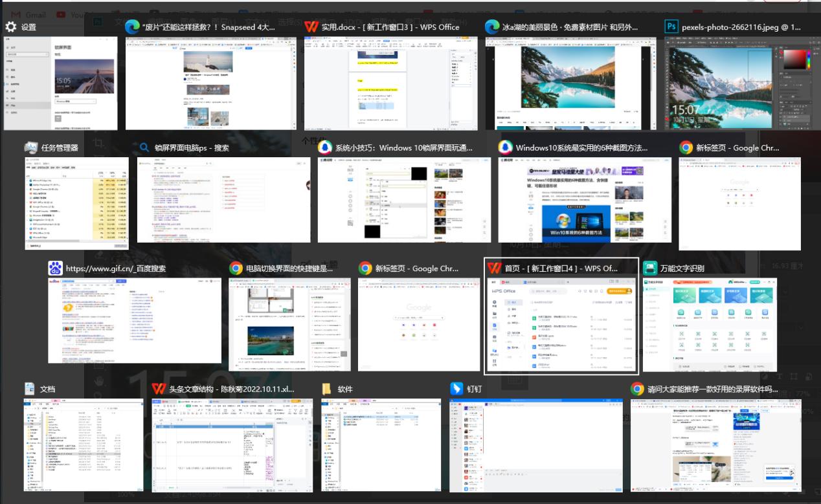Click the browser icon beside Windows10系统最实用的6种截图方法
The width and height of the screenshot is (821, 504).
505,148
